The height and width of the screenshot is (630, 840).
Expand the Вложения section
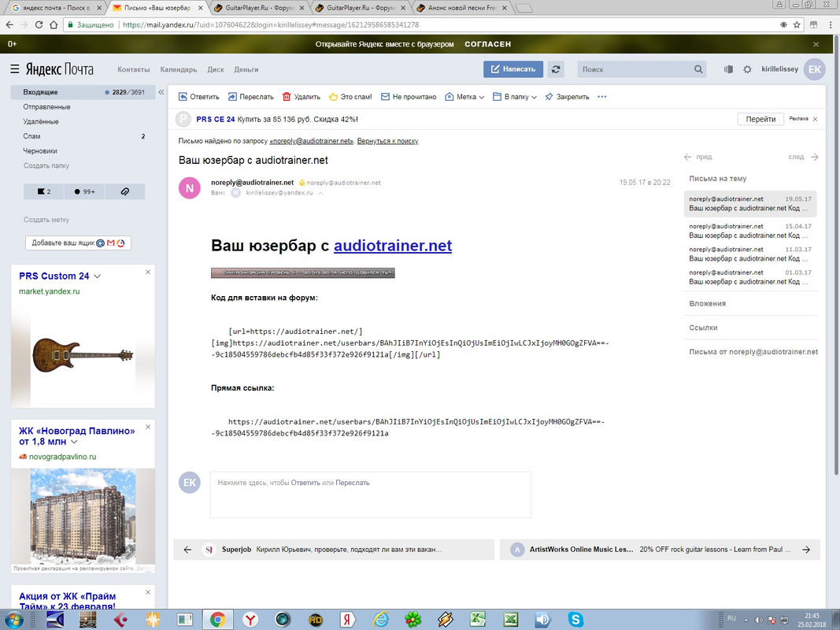tap(707, 304)
